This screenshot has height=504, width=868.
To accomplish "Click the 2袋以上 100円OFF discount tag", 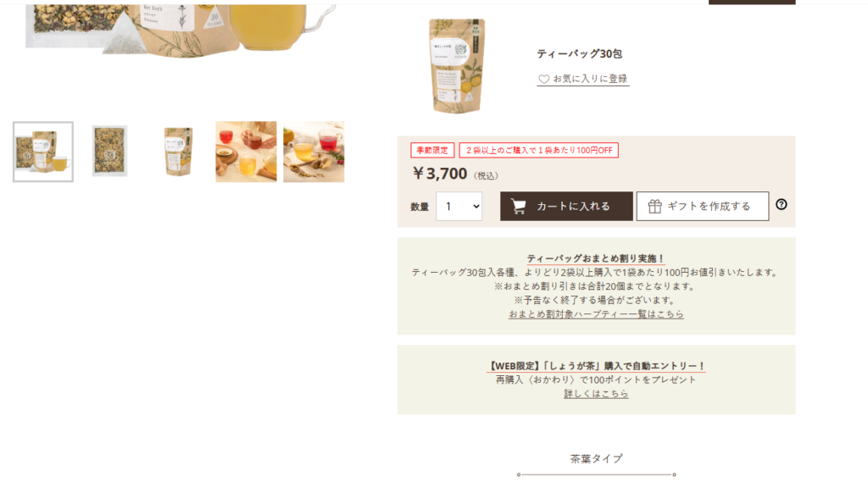I will click(x=538, y=150).
